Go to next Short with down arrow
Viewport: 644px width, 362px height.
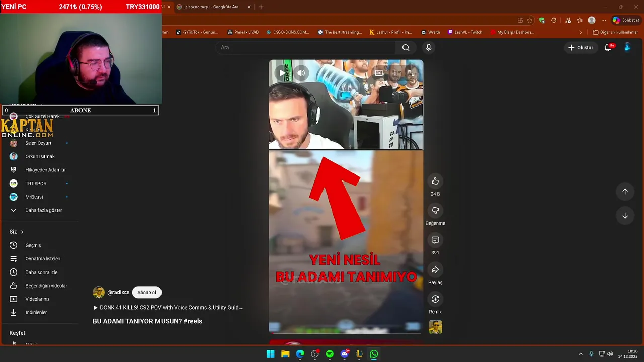coord(625,216)
